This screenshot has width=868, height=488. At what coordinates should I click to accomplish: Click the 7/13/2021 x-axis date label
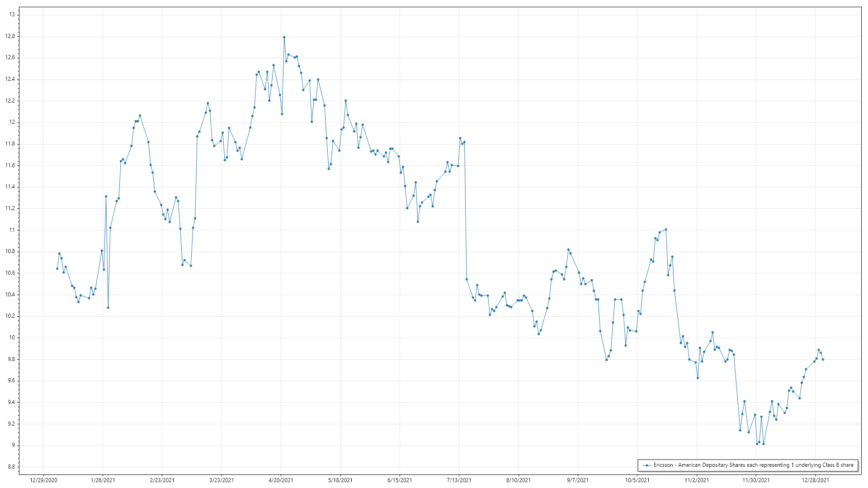(x=459, y=480)
